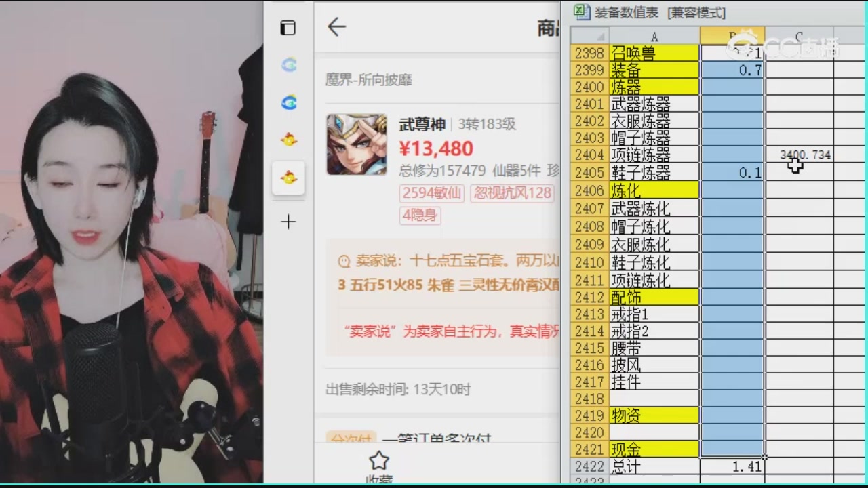Select the second blue swirl tab icon
Screen dimensions: 868x488
point(289,102)
